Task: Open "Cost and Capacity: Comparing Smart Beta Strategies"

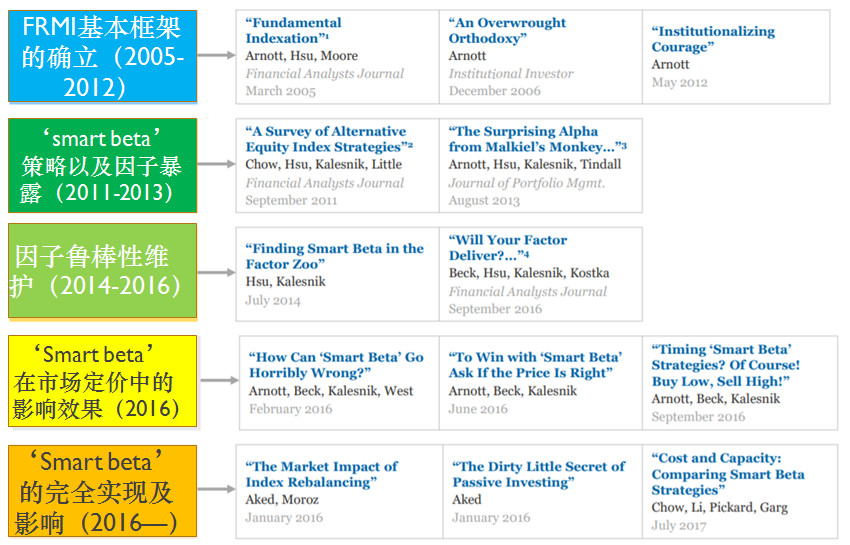Action: (727, 474)
